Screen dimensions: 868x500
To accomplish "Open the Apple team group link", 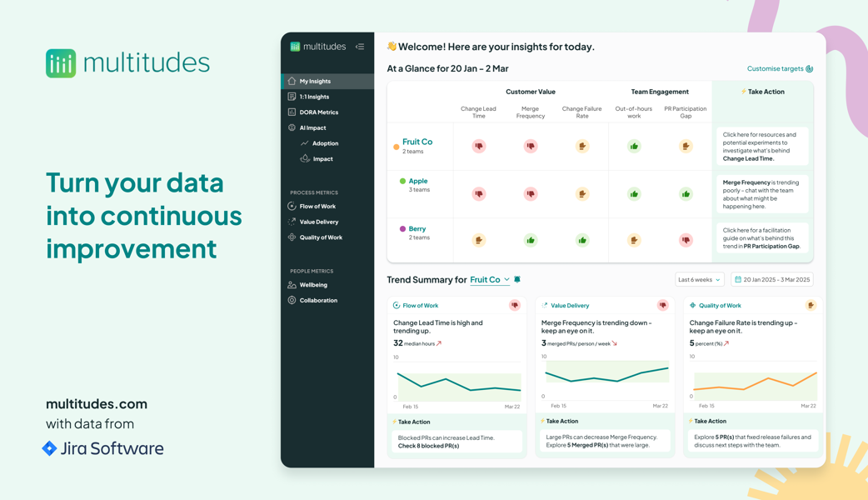I will pos(418,181).
